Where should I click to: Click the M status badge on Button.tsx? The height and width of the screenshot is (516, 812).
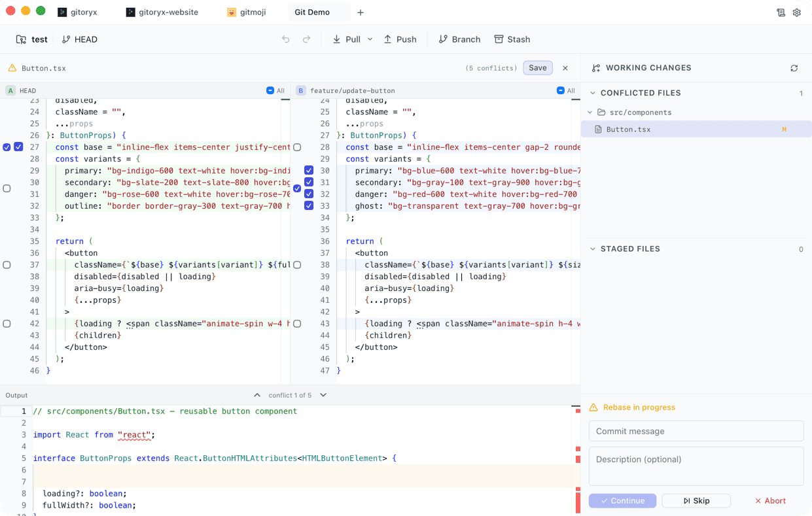[x=784, y=129]
